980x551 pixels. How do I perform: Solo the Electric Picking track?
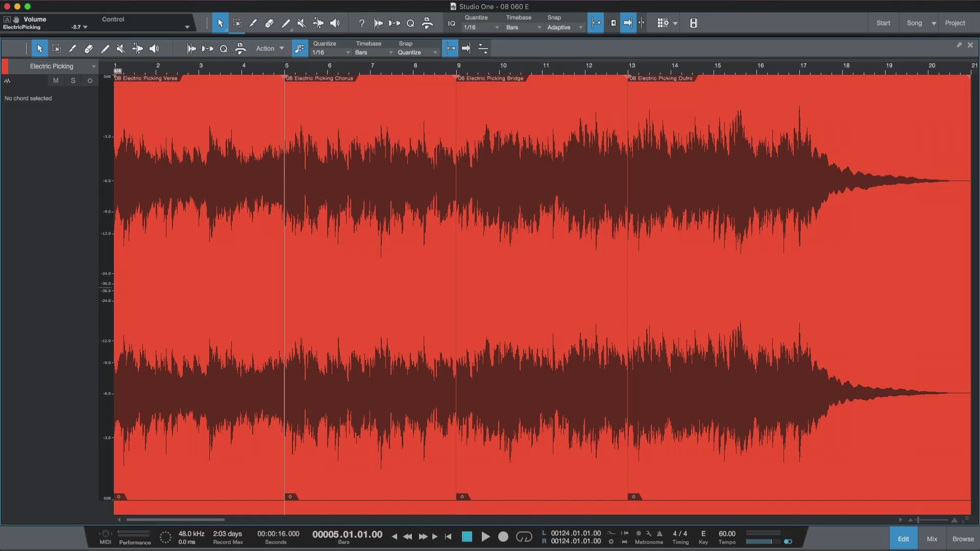tap(73, 81)
